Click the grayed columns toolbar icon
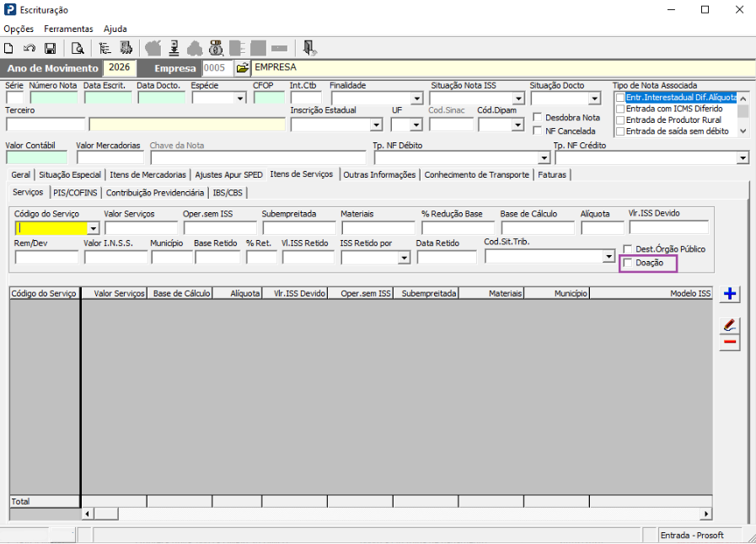 237,48
